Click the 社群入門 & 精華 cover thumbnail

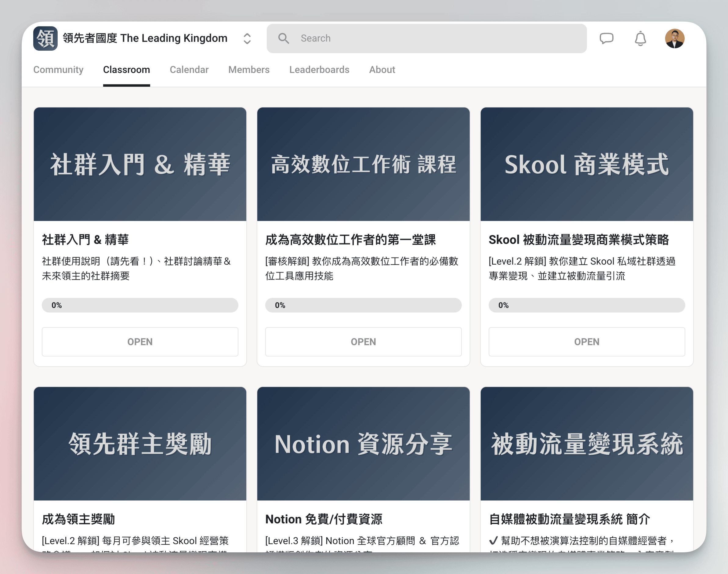(x=140, y=164)
